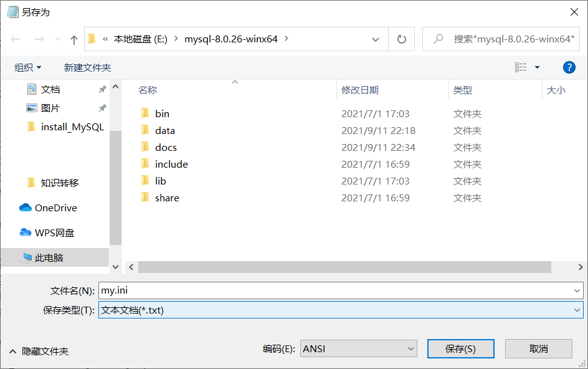This screenshot has width=588, height=369.
Task: Open the 组织 dropdown menu
Action: 27,67
